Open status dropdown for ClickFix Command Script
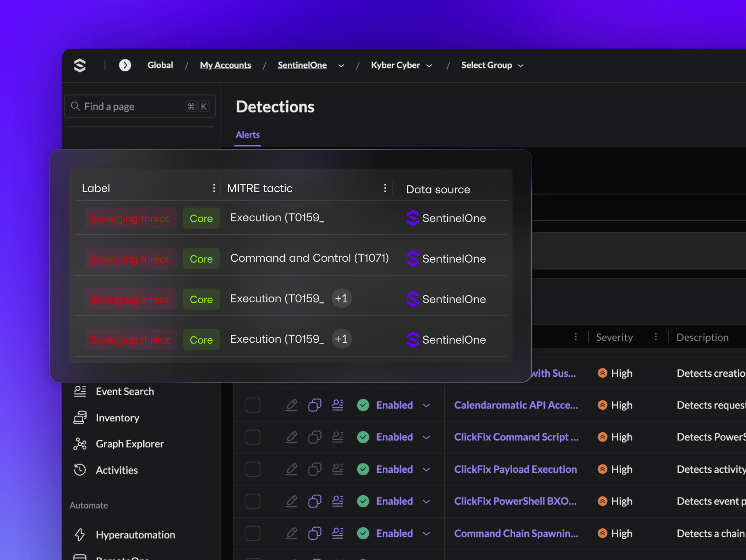This screenshot has width=746, height=560. (427, 438)
